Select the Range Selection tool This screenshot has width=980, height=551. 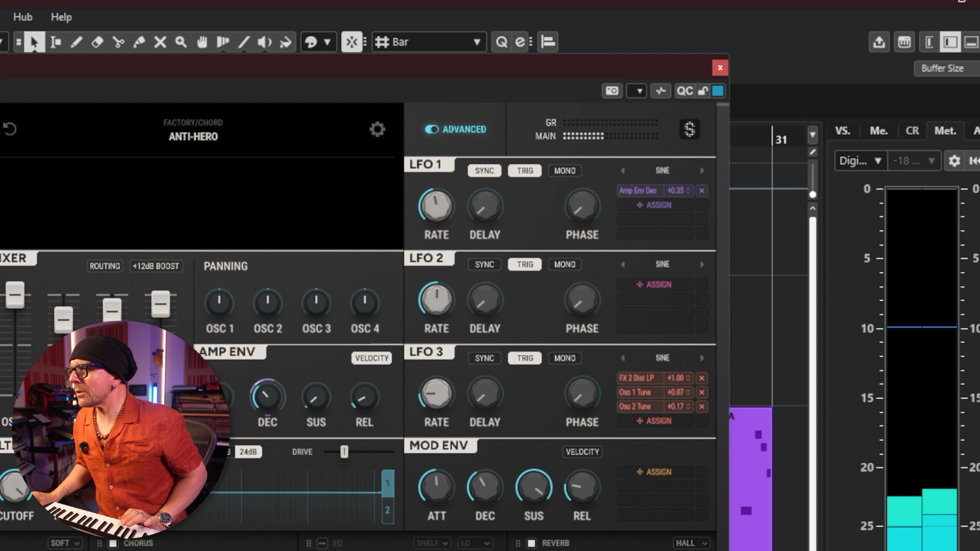tap(56, 42)
